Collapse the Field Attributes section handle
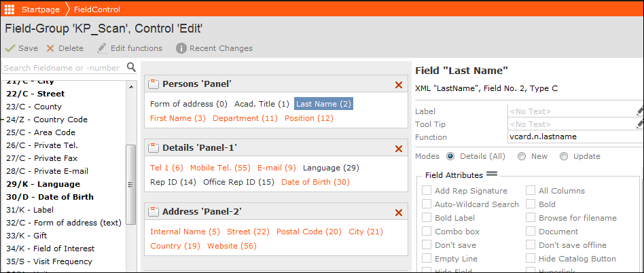The width and height of the screenshot is (644, 273). coord(492,174)
